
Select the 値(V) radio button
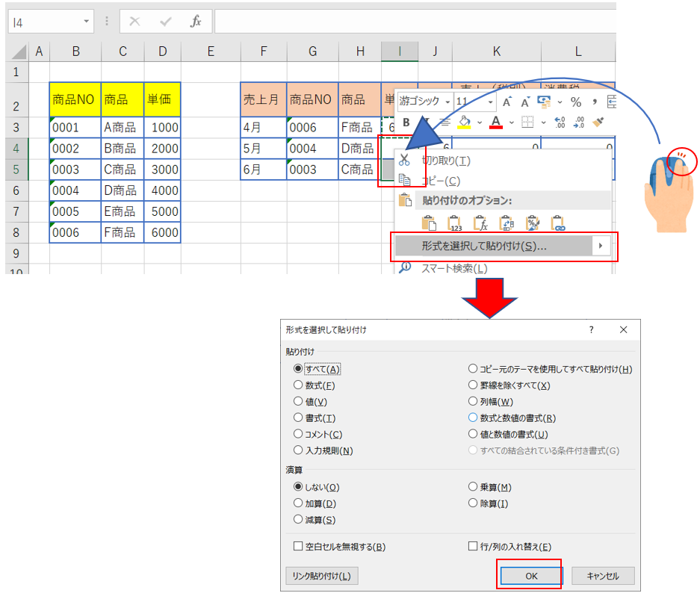[299, 402]
